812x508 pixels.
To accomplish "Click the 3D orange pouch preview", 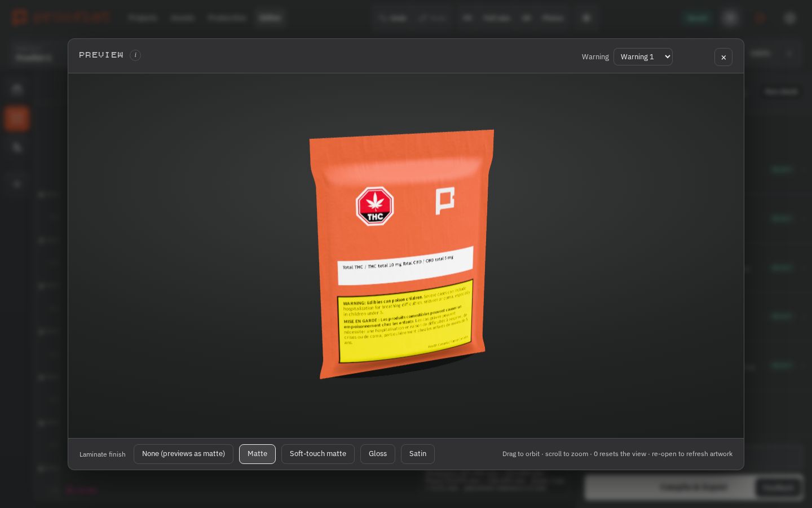I will [x=402, y=254].
